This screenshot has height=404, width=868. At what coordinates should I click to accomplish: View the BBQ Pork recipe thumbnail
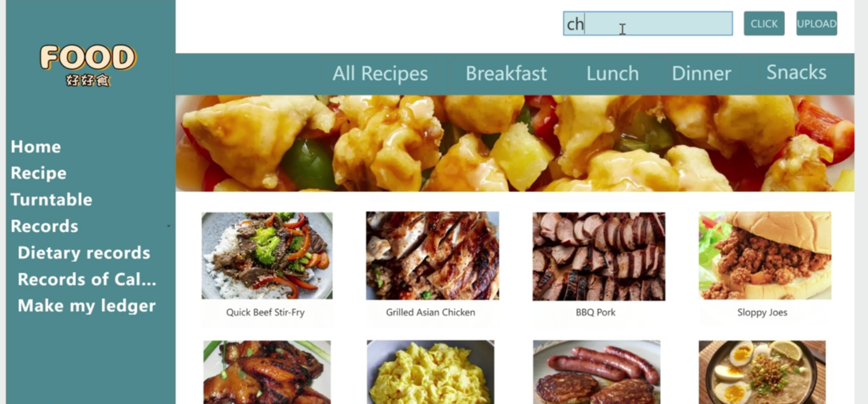point(599,256)
